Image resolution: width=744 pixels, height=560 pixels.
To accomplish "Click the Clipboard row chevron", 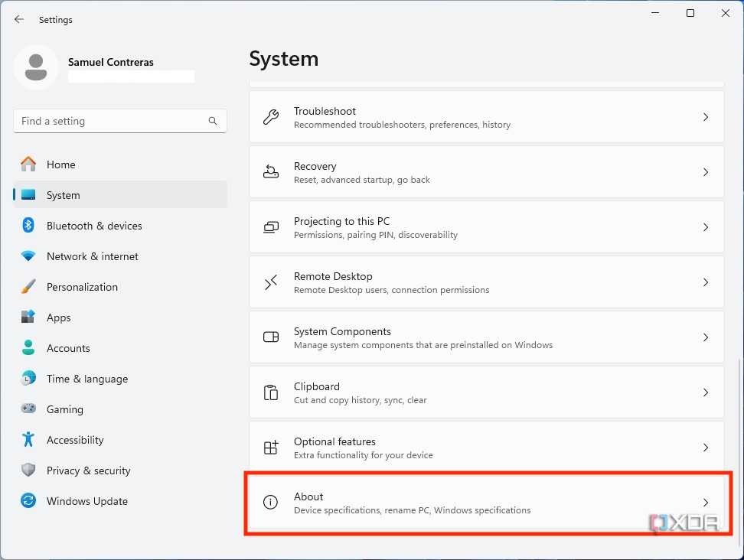I will point(706,392).
